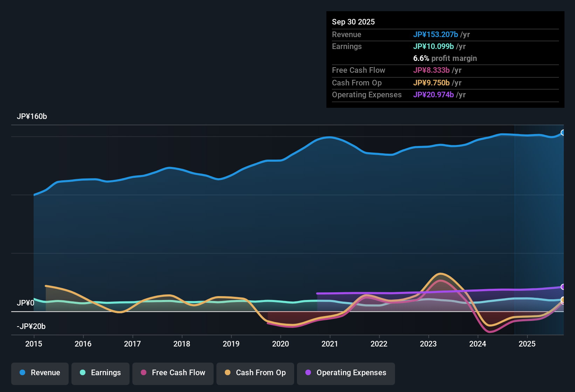The image size is (575, 392).
Task: Select the JP¥153.207b Revenue value
Action: pyautogui.click(x=436, y=35)
